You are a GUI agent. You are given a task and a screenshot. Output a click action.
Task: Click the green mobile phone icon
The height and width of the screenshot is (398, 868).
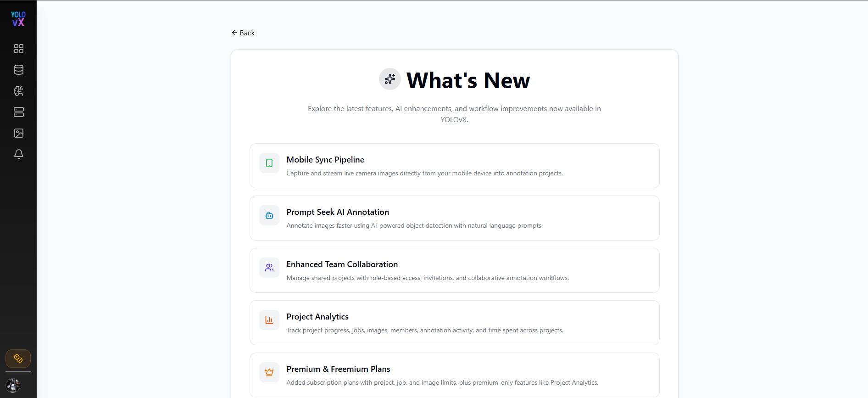(x=269, y=163)
